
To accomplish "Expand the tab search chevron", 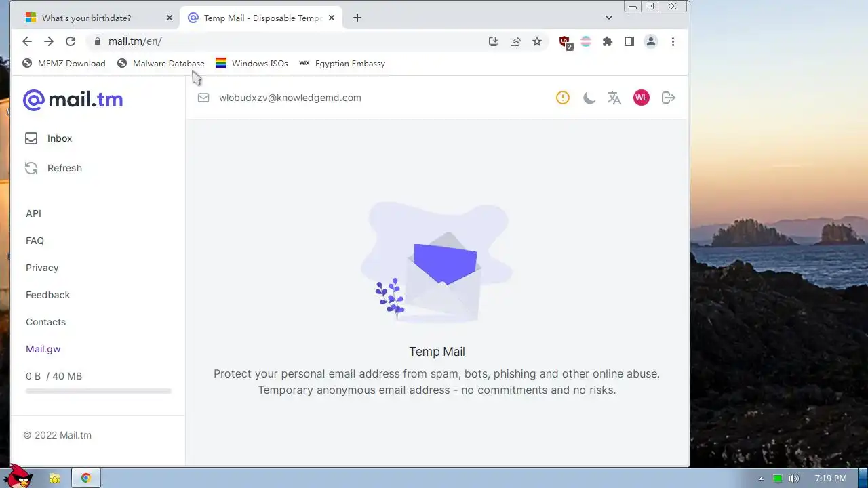I will pos(608,18).
